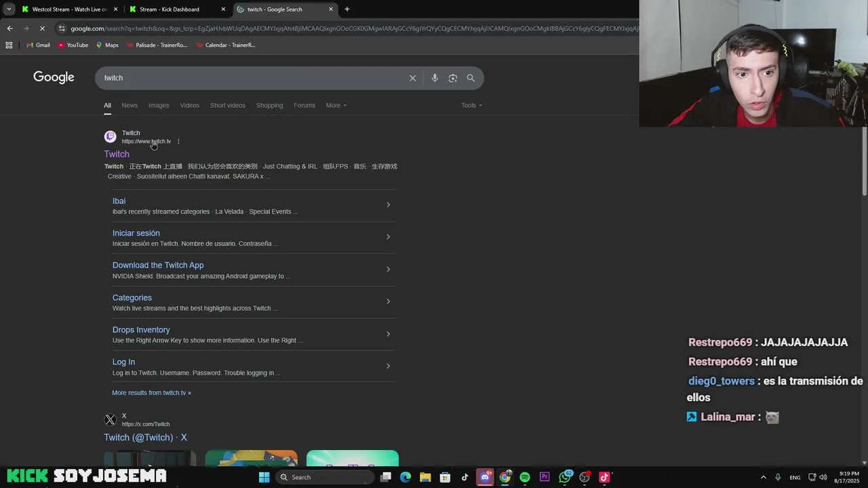Switch to News results
Viewport: 868px width, 488px height.
coord(130,105)
